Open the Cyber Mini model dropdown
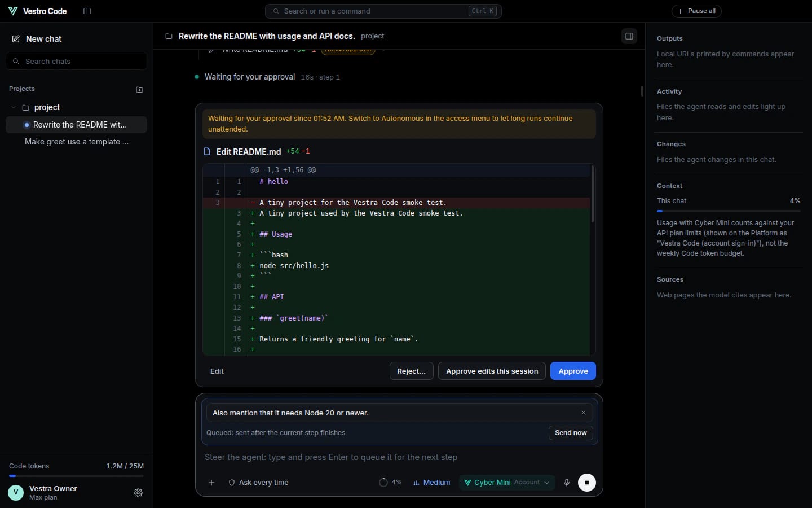 506,483
